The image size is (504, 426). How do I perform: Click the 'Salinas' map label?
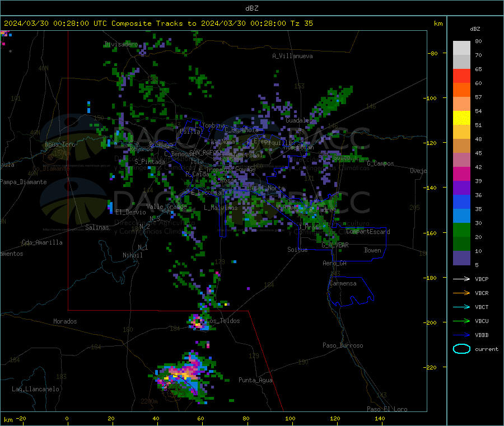(97, 227)
